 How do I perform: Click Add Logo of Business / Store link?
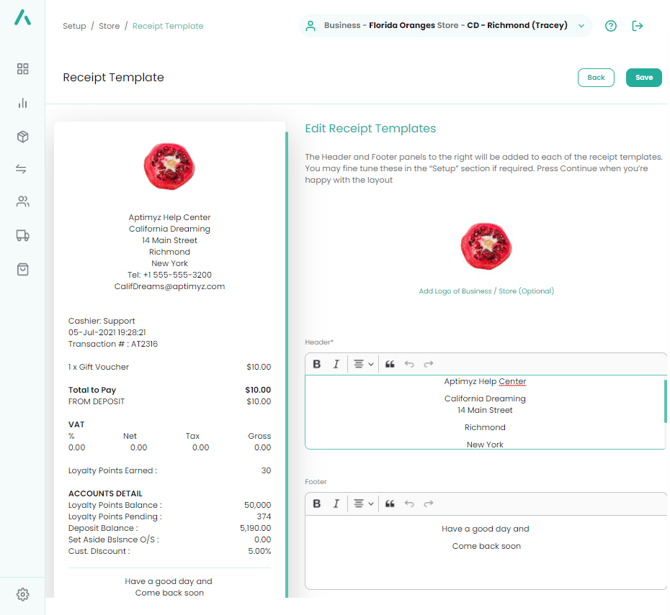(486, 291)
